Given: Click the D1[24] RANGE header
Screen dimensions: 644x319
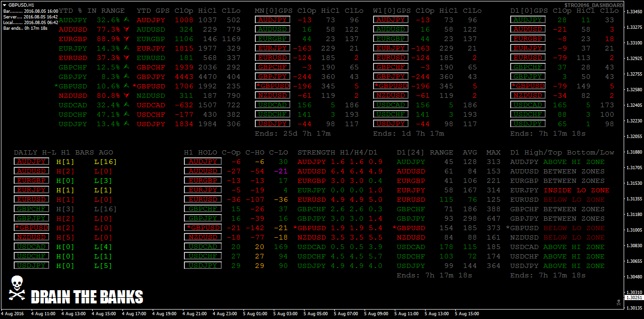Looking at the screenshot, I should 425,152.
